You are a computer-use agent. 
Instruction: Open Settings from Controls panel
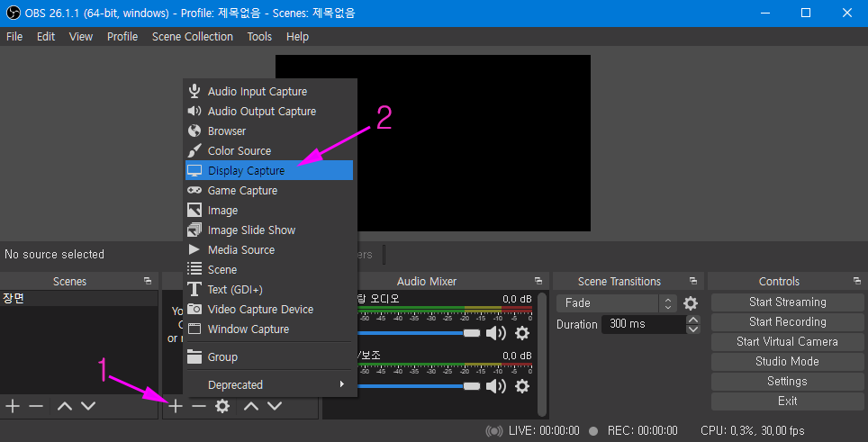click(787, 381)
